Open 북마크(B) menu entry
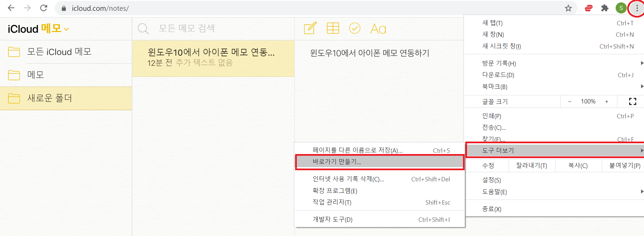Image resolution: width=644 pixels, height=240 pixels. pyautogui.click(x=554, y=86)
